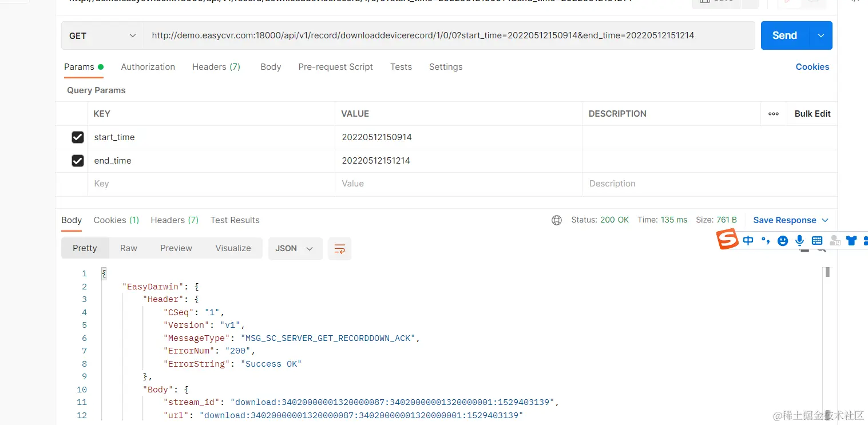Image resolution: width=868 pixels, height=425 pixels.
Task: Click the KEY column header
Action: tap(102, 114)
